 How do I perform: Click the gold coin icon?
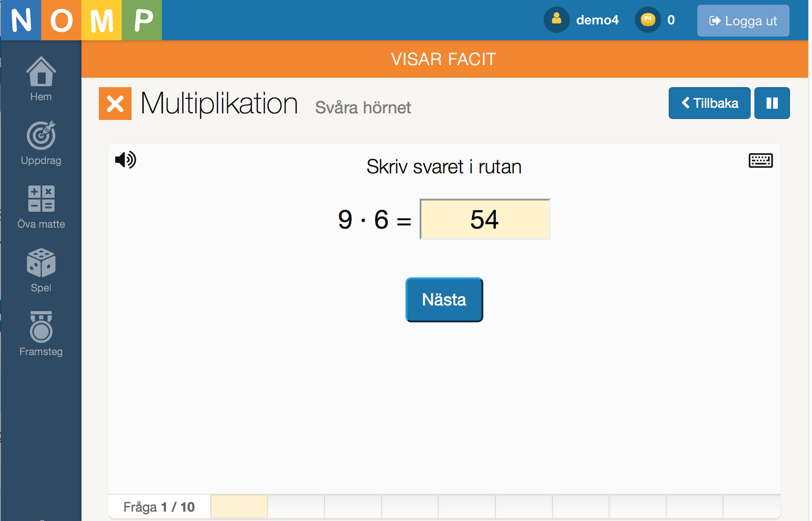click(x=648, y=20)
